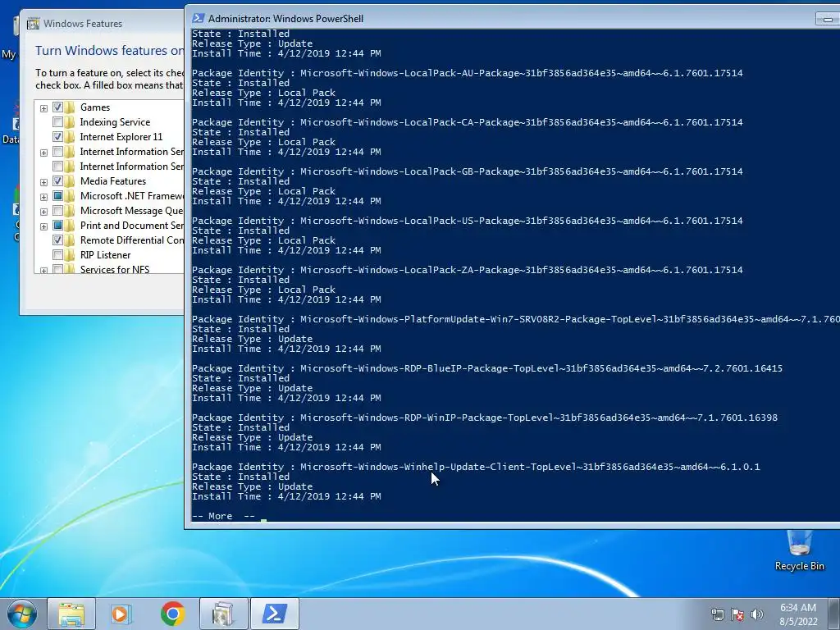
Task: Open the Recycle Bin desktop icon
Action: [x=799, y=550]
